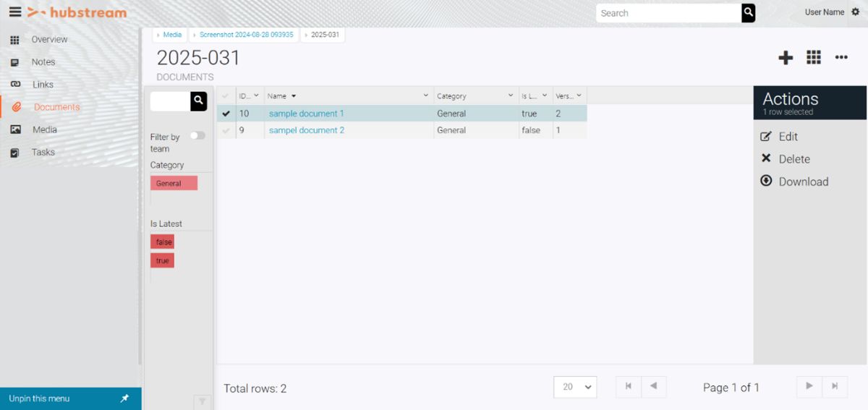Screen dimensions: 868x410
Task: Click the plus icon to add document
Action: 786,58
